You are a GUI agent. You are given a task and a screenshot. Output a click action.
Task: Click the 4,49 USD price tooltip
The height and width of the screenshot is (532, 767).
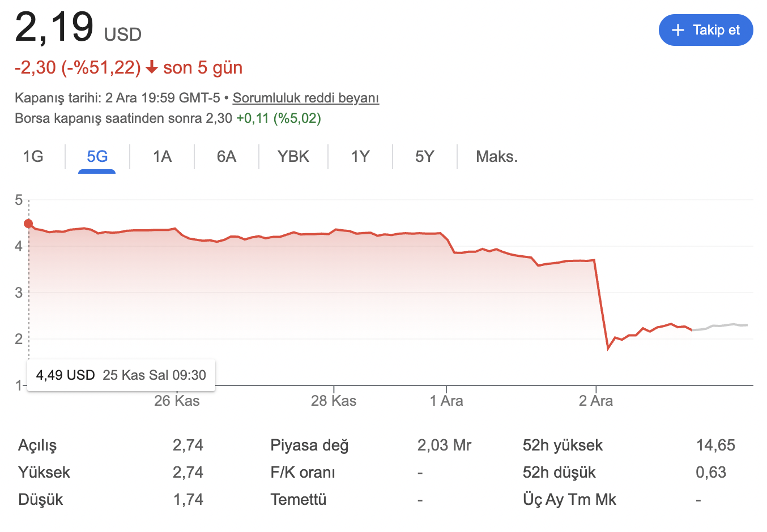[121, 375]
